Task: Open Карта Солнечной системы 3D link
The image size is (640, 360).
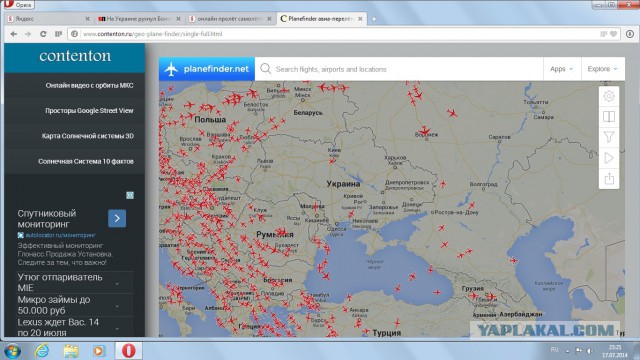Action: (87, 136)
